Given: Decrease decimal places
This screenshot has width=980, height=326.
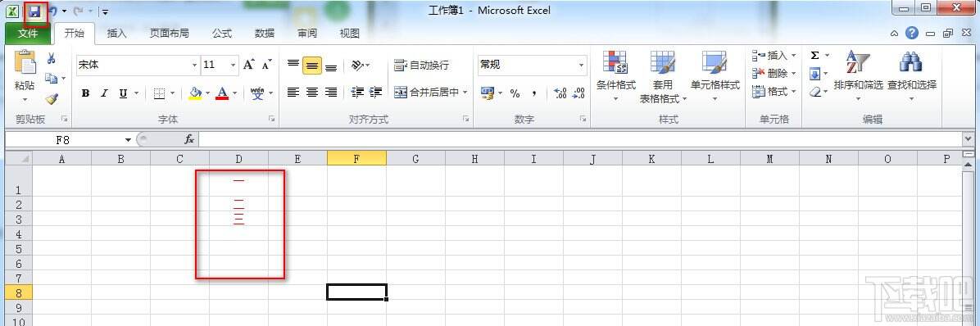Looking at the screenshot, I should point(578,93).
